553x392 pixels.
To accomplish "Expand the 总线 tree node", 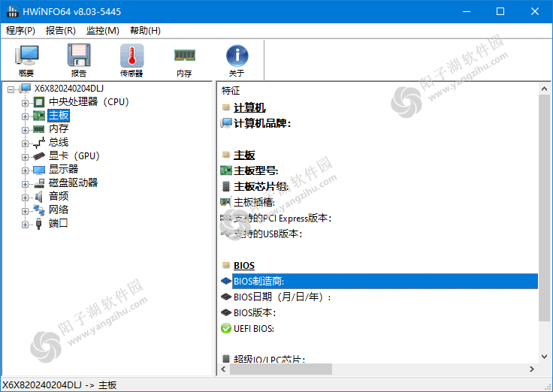I will pos(25,143).
